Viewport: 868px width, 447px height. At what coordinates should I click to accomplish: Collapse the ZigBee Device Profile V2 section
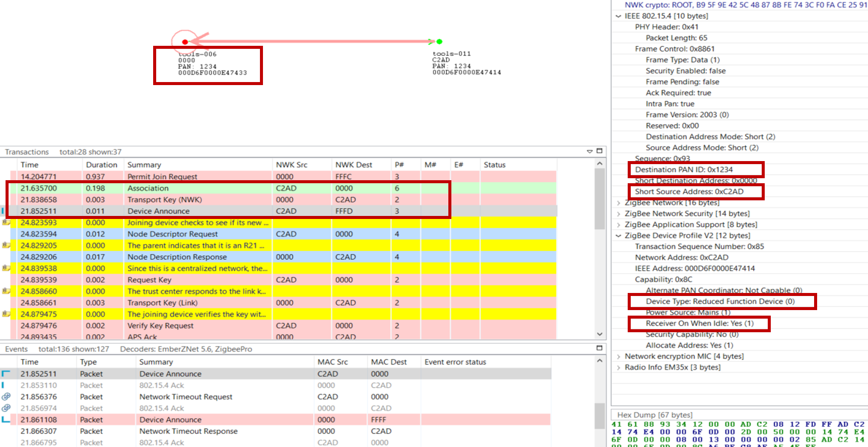point(618,236)
